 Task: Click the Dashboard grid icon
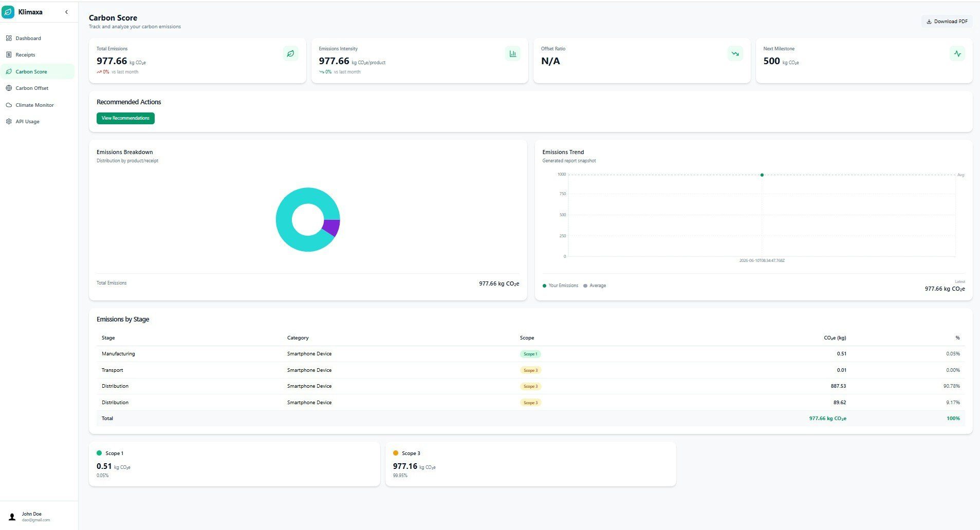pyautogui.click(x=9, y=39)
